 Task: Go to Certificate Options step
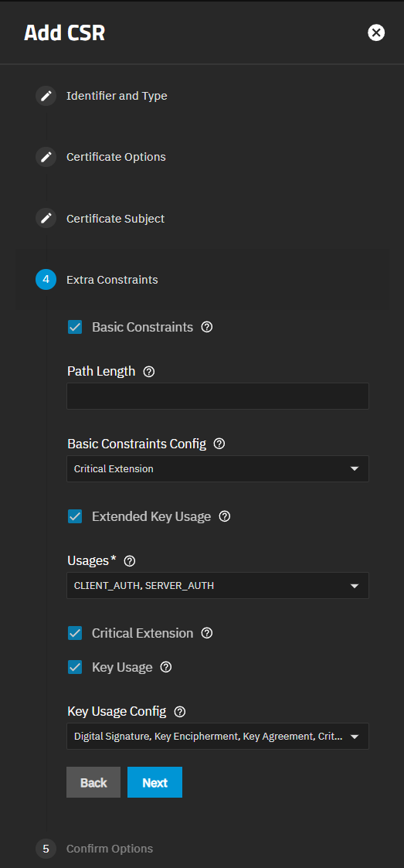point(116,157)
